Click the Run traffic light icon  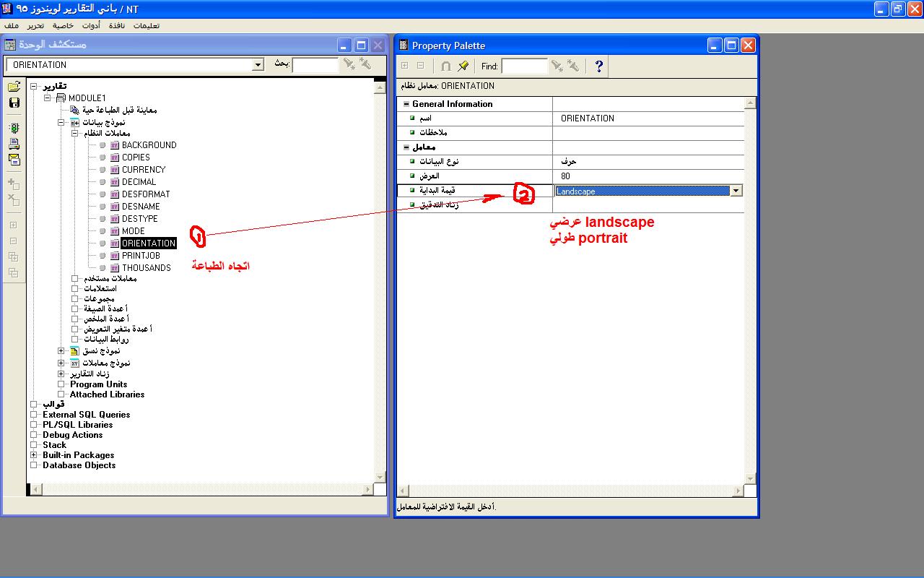point(14,129)
